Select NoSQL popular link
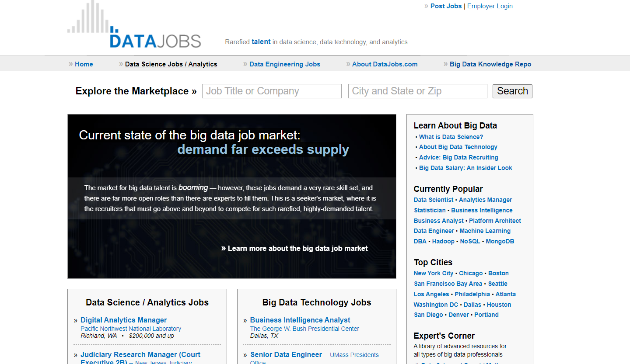 (470, 241)
